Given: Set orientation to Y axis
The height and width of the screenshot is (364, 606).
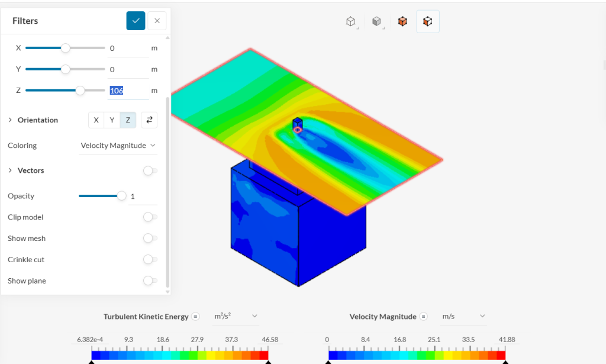Looking at the screenshot, I should pos(112,120).
